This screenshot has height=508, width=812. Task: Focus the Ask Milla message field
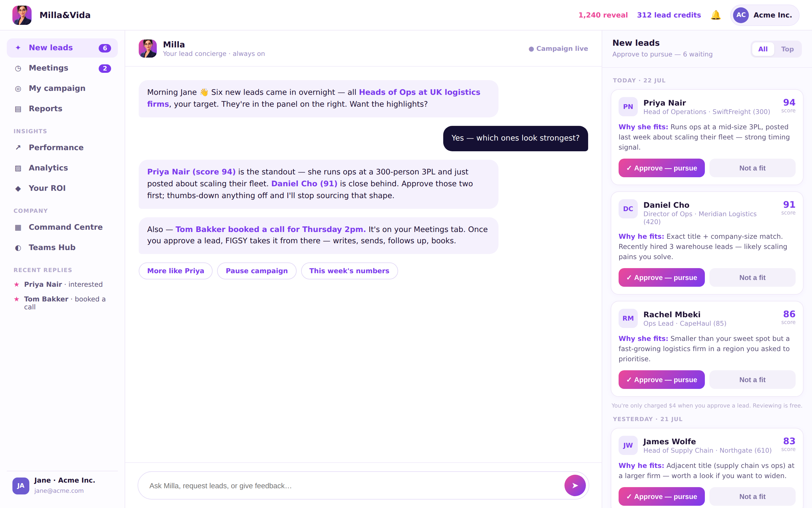tap(352, 485)
